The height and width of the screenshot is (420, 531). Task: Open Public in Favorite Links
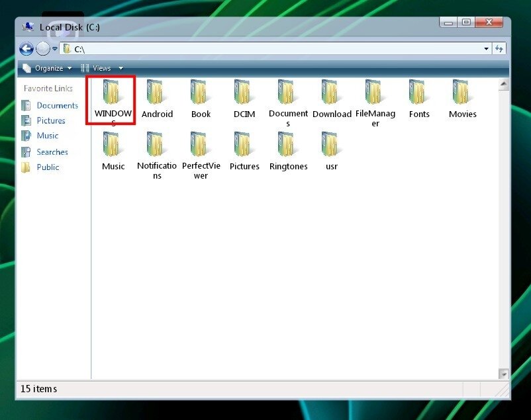coord(40,167)
